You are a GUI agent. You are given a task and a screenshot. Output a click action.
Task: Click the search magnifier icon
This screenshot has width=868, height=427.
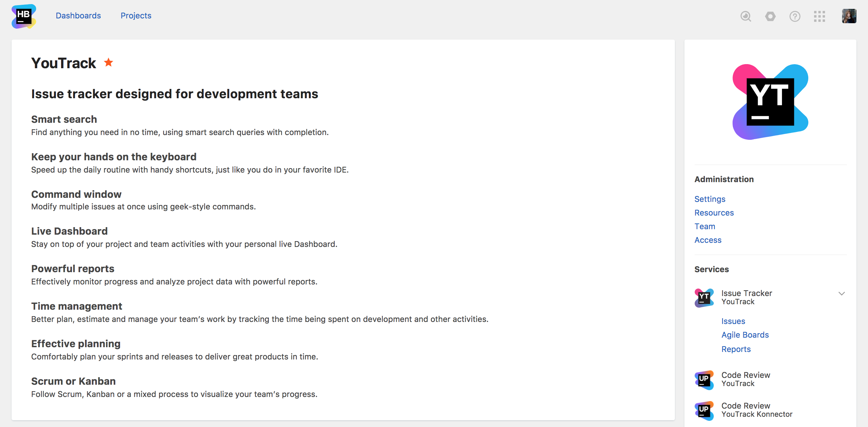tap(746, 16)
